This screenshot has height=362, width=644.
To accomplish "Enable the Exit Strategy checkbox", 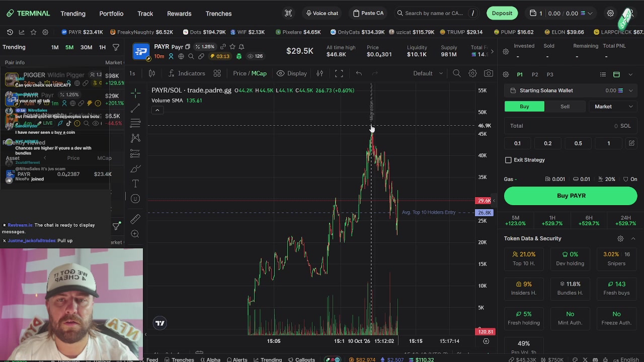I will [508, 160].
